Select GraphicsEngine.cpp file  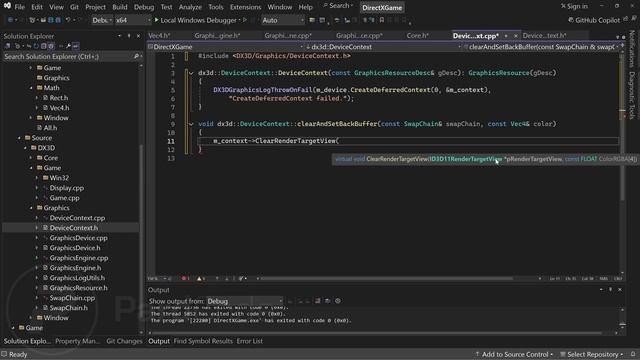pyautogui.click(x=79, y=258)
